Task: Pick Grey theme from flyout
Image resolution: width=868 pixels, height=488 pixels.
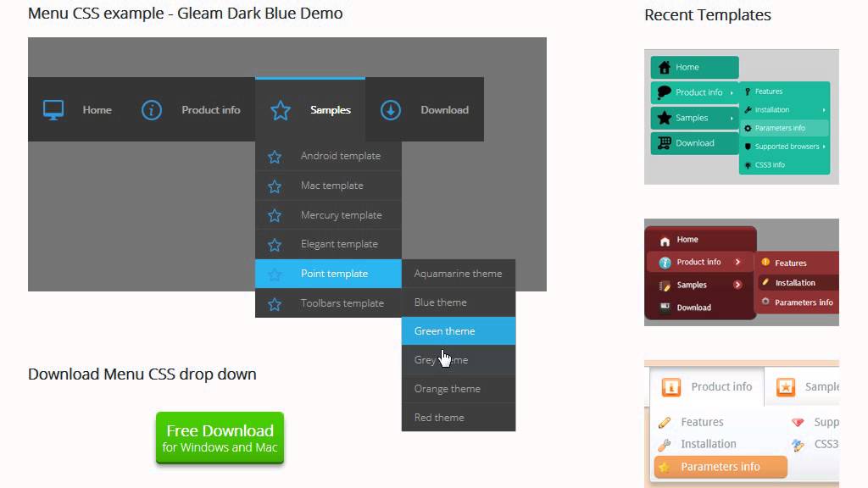Action: (x=459, y=359)
